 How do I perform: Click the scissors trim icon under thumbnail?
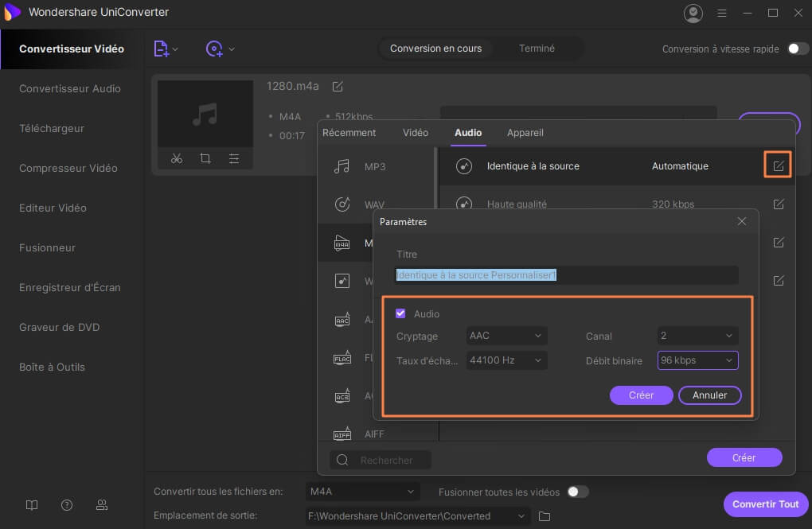[177, 158]
